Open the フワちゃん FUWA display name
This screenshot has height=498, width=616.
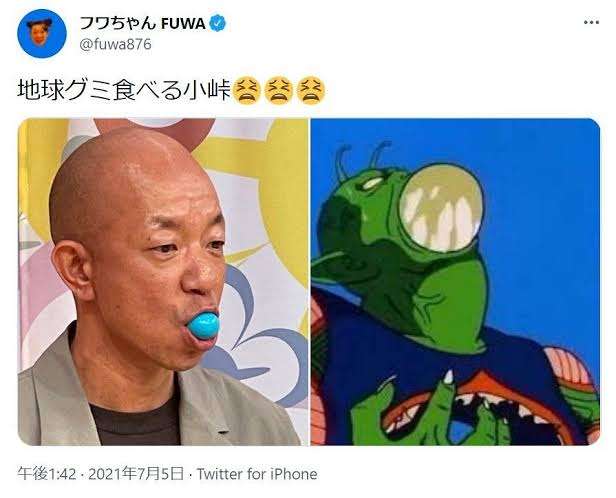point(143,24)
